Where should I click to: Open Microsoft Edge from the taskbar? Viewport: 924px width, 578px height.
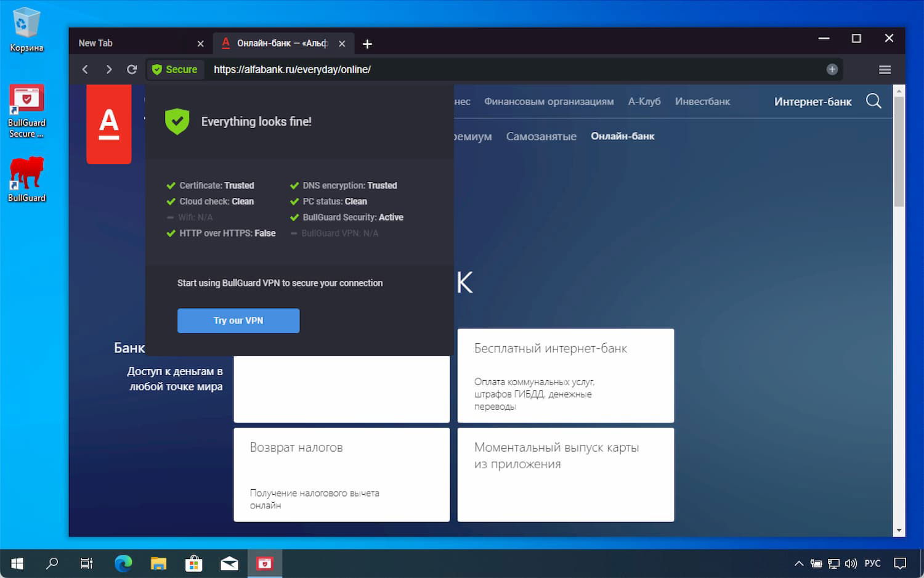point(123,563)
